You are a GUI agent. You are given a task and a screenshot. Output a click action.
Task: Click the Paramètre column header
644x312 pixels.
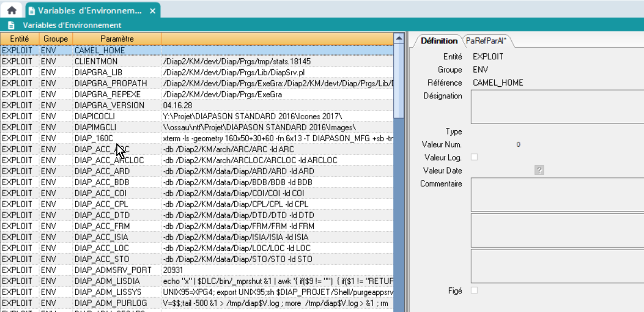tap(117, 39)
